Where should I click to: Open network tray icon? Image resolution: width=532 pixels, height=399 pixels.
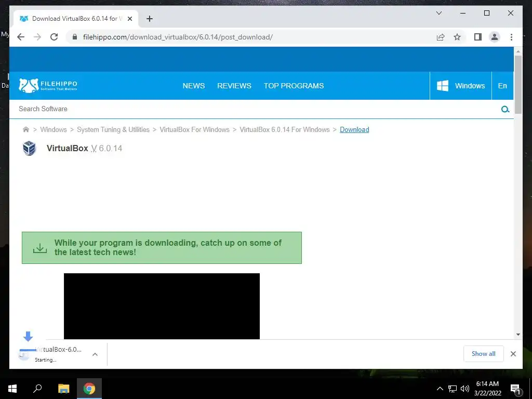pyautogui.click(x=453, y=389)
